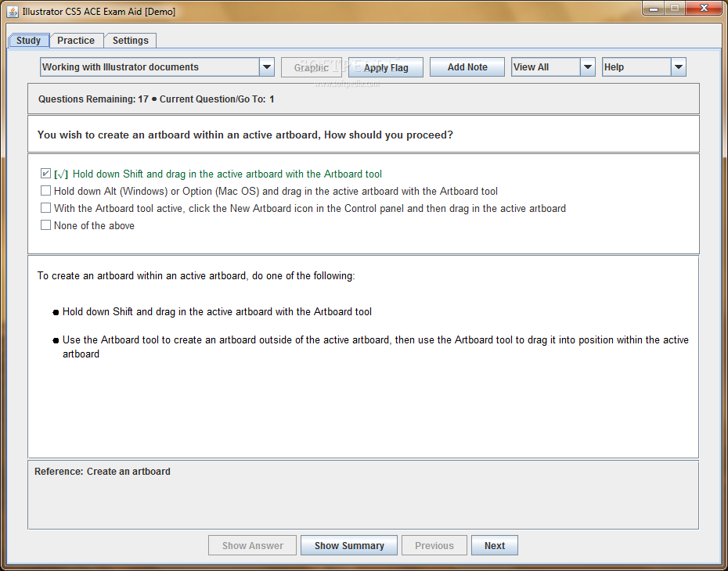Go to the Next question
Screen dimensions: 728x571
coord(495,545)
